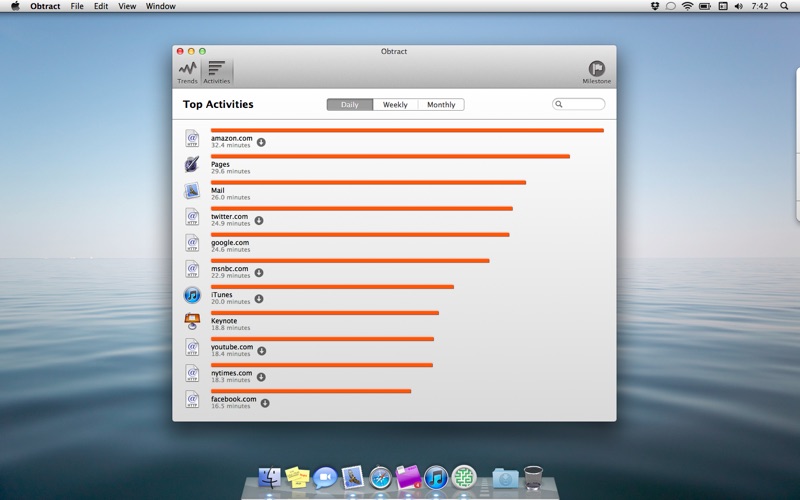Click the facebook.com HTTP document icon
Screen dimensions: 800x500
coord(192,399)
